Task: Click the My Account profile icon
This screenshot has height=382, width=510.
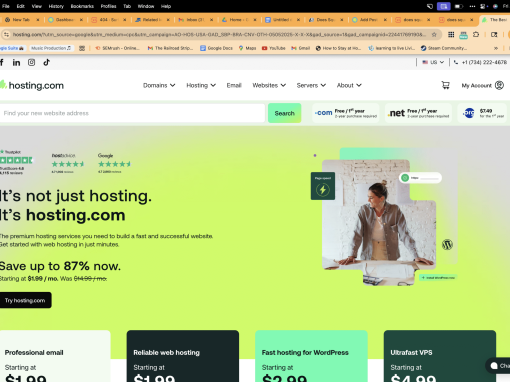Action: (x=499, y=85)
